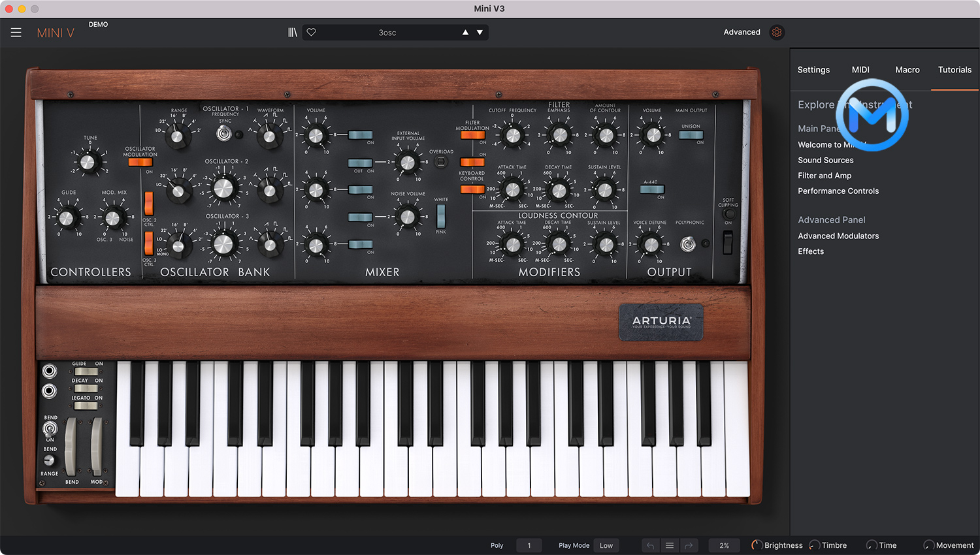Open the edit history list icon

pyautogui.click(x=670, y=545)
